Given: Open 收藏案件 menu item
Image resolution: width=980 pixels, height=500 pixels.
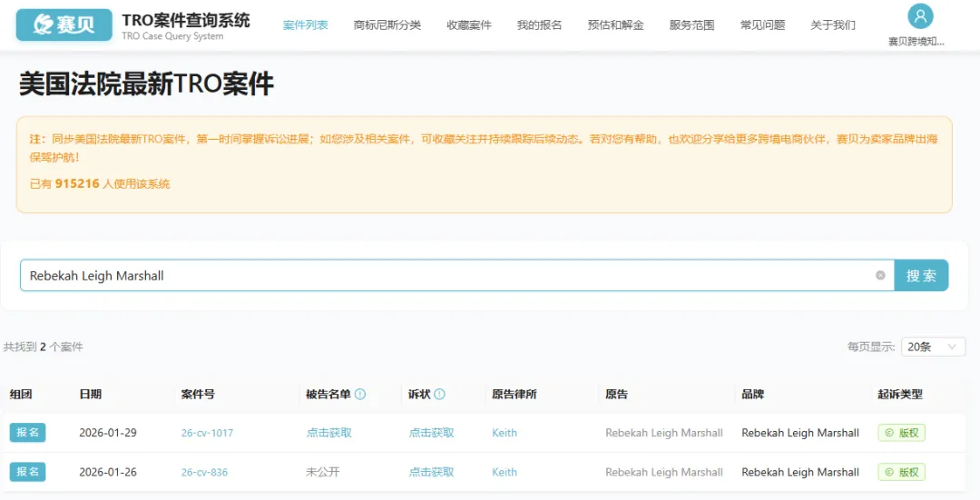Looking at the screenshot, I should [469, 25].
